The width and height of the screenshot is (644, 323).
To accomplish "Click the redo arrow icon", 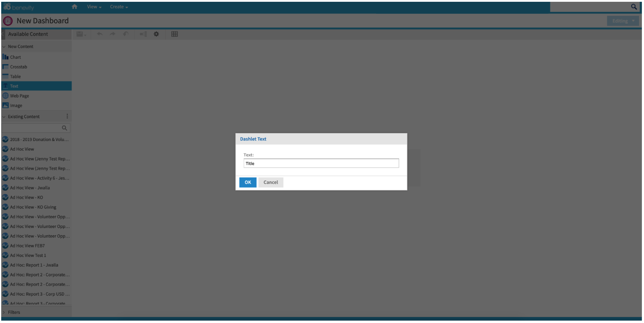I will click(x=112, y=34).
